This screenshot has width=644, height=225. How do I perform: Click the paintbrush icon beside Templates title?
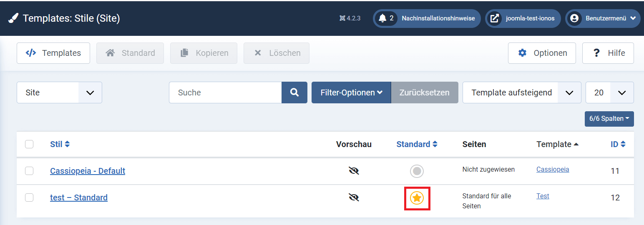(x=13, y=18)
